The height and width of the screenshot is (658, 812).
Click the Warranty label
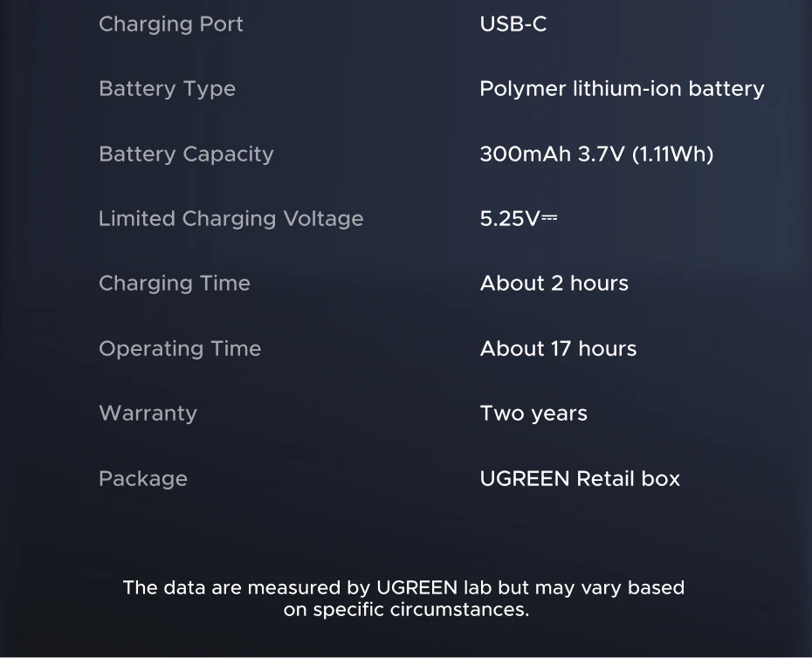[148, 414]
